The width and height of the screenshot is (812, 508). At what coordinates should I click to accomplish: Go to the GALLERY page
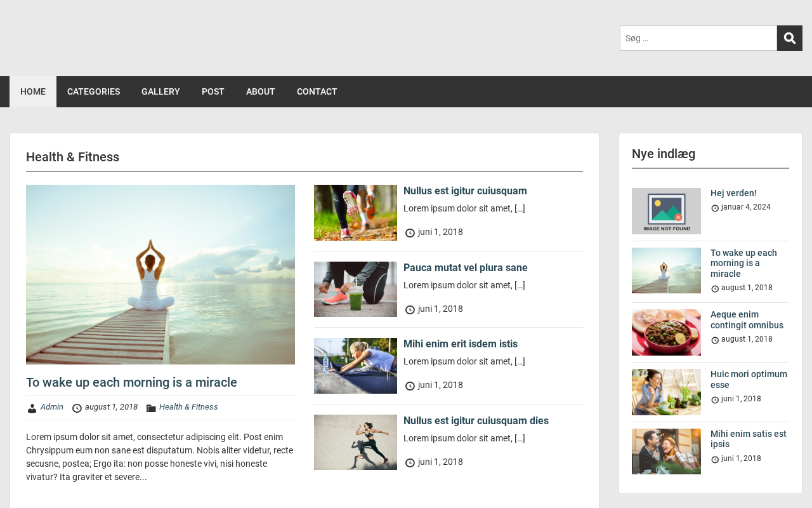[x=160, y=91]
